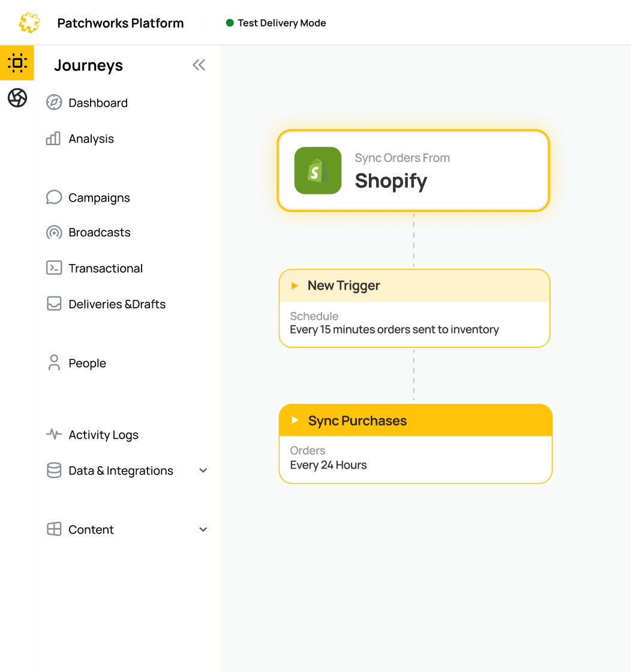Open Dashboard in the sidebar
Image resolution: width=631 pixels, height=672 pixels.
[x=98, y=103]
